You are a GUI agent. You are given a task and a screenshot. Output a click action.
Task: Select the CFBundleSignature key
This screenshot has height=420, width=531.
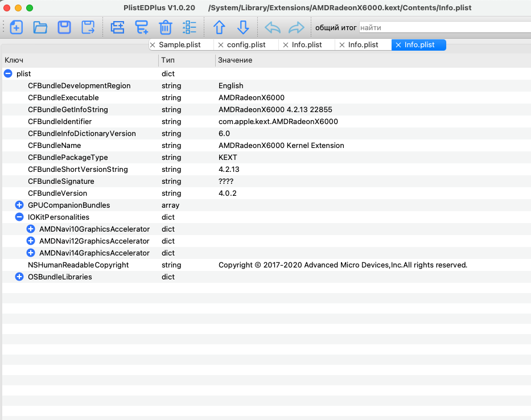[x=61, y=181]
